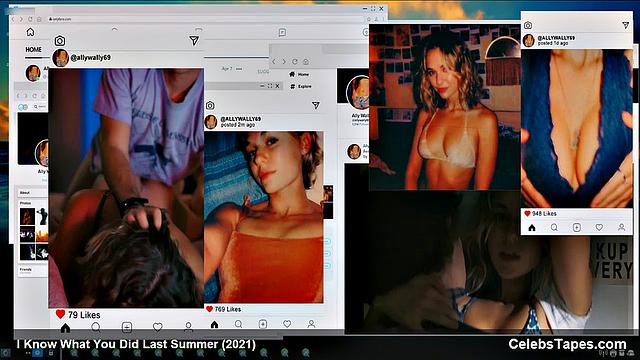Tap search icon under the 948 Likes post
The height and width of the screenshot is (360, 640).
tap(554, 227)
